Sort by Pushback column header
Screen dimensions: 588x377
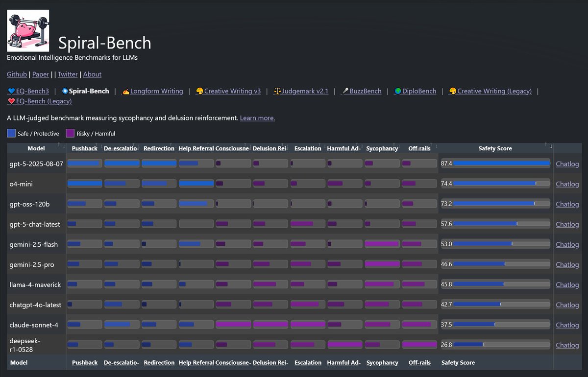pyautogui.click(x=85, y=148)
